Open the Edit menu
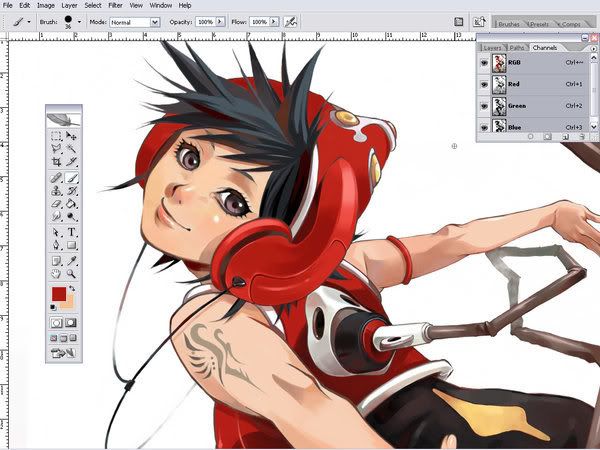 click(x=24, y=5)
